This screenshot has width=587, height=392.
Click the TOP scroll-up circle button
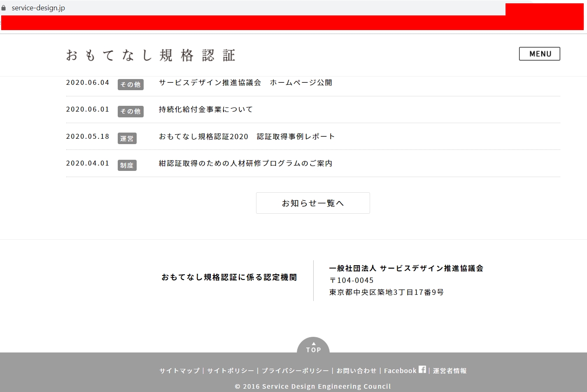pos(313,346)
